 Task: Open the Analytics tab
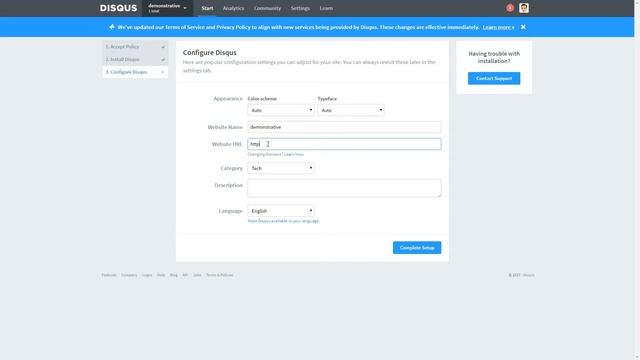click(x=233, y=8)
